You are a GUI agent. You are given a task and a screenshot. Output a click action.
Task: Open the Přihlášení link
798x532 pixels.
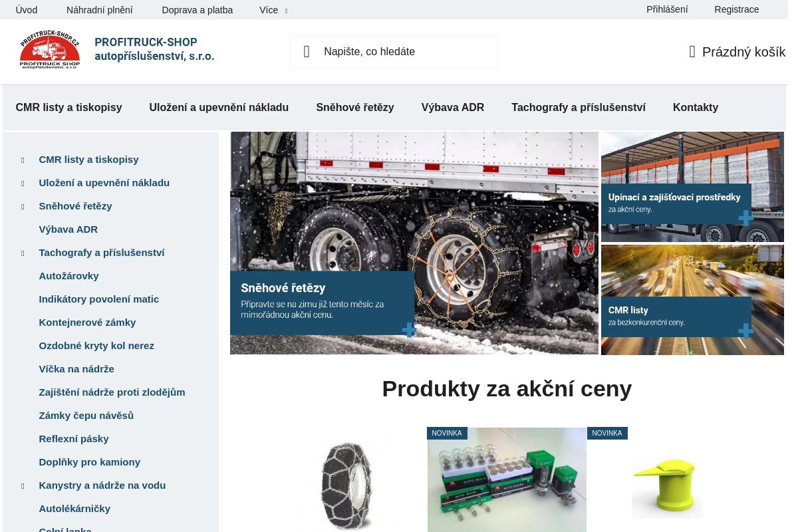click(667, 9)
